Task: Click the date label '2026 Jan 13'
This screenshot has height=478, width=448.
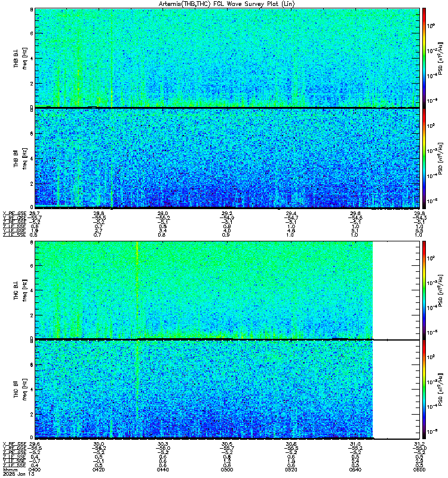Action: pos(19,474)
